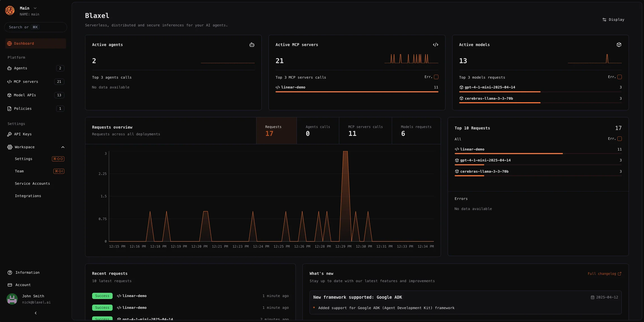The width and height of the screenshot is (644, 322).
Task: Expand the Main workspace dropdown
Action: coord(35,8)
